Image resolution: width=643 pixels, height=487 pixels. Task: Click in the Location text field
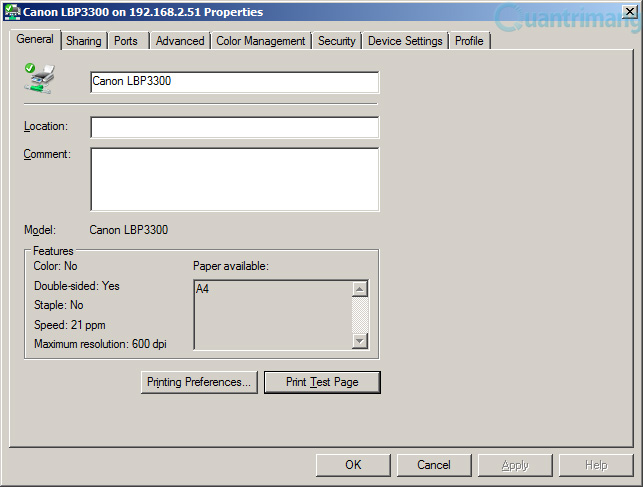tap(235, 127)
